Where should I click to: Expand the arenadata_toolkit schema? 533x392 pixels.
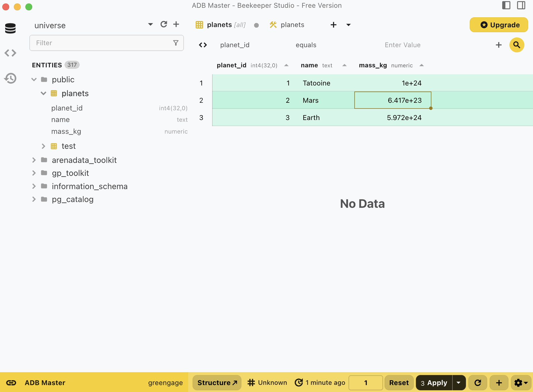click(34, 160)
